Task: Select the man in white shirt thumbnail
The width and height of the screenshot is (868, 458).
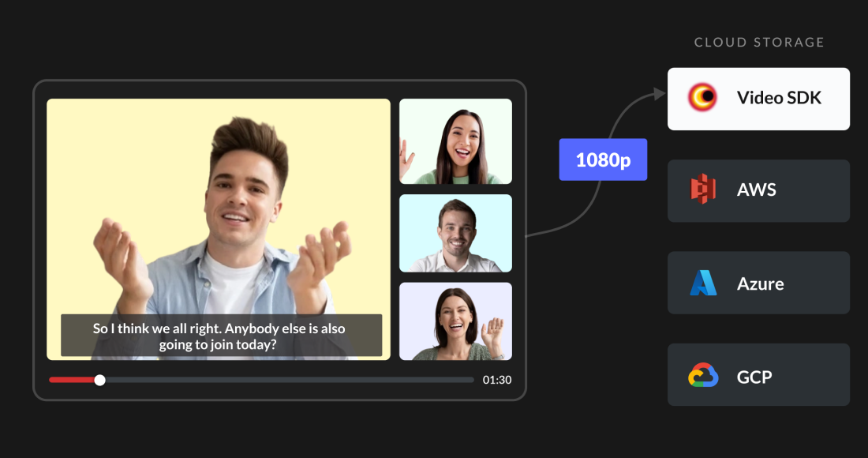Action: click(x=455, y=233)
